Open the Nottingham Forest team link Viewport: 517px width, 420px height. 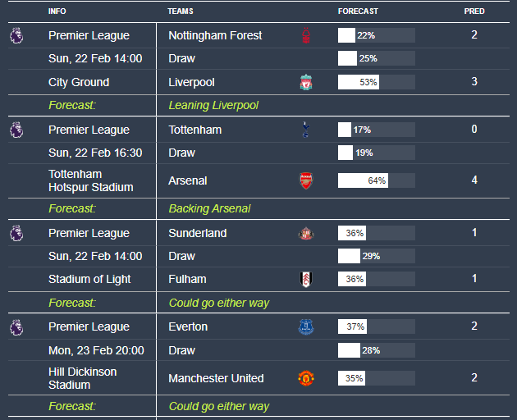pos(215,35)
